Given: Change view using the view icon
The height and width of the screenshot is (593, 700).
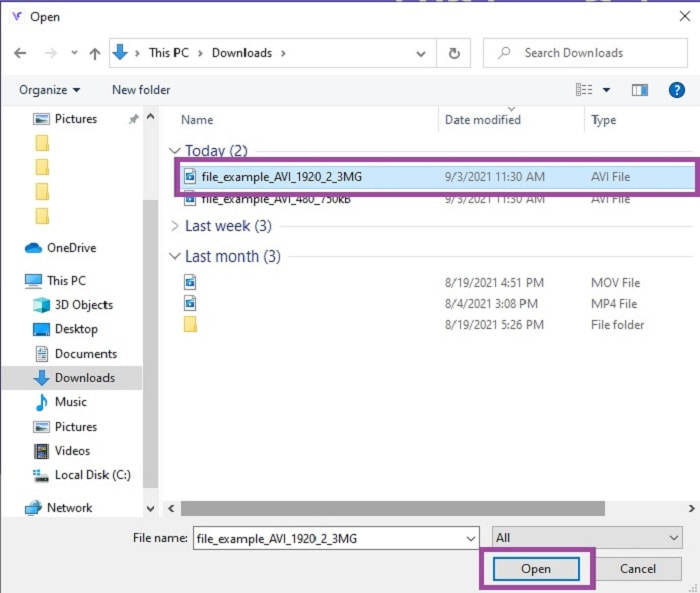Looking at the screenshot, I should tap(584, 90).
